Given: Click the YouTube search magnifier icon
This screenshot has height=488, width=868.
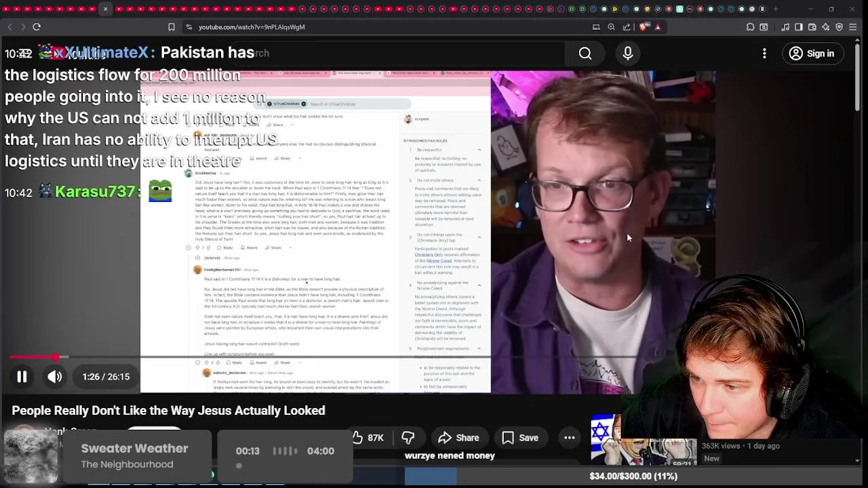Looking at the screenshot, I should [585, 54].
